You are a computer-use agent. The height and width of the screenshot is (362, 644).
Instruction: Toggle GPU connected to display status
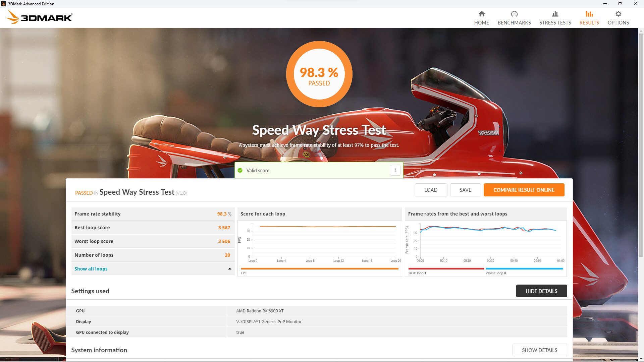tap(240, 332)
